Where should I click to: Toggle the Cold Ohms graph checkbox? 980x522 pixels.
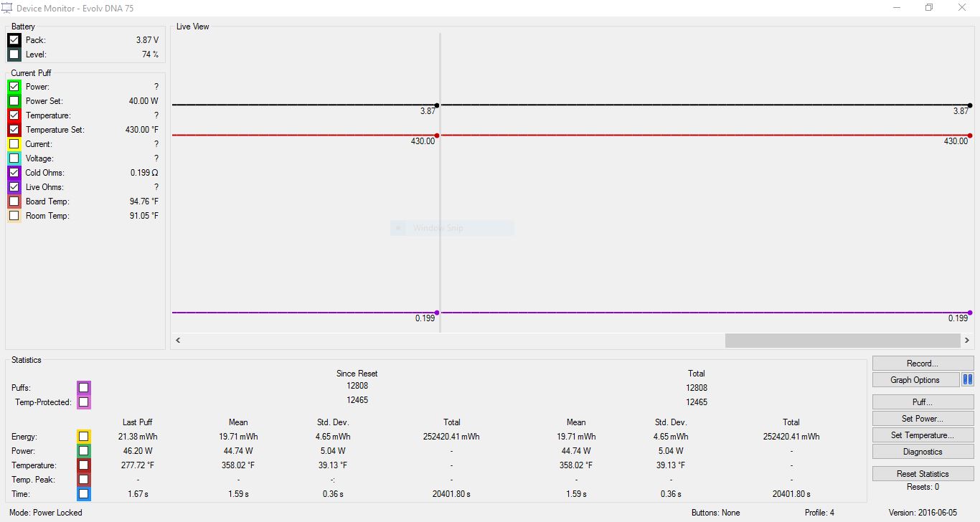(14, 173)
